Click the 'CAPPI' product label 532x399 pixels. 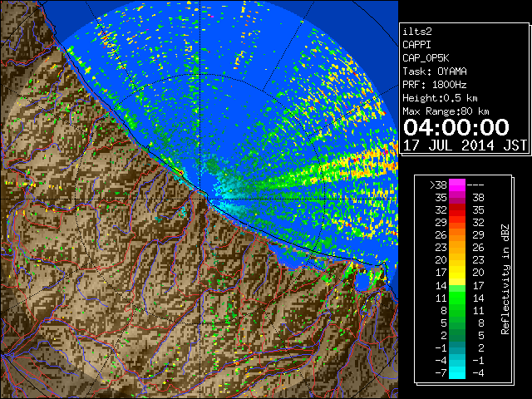tap(416, 45)
